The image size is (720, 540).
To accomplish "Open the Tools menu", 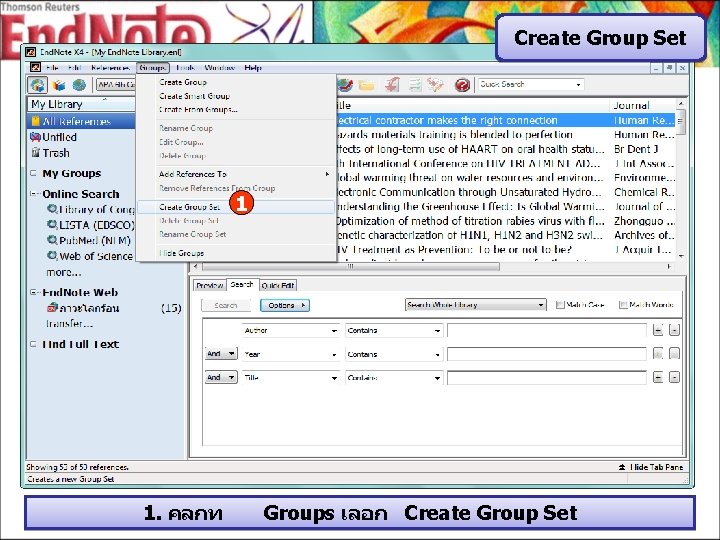I will pos(186,68).
